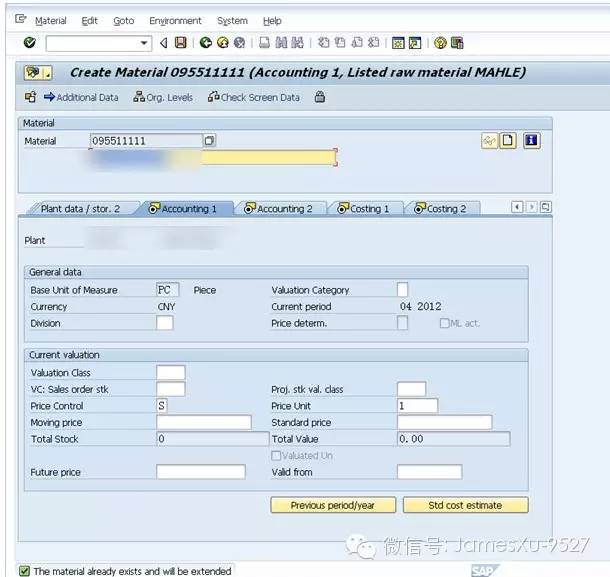Open search help beside Material number
610x577 pixels.
coord(209,140)
